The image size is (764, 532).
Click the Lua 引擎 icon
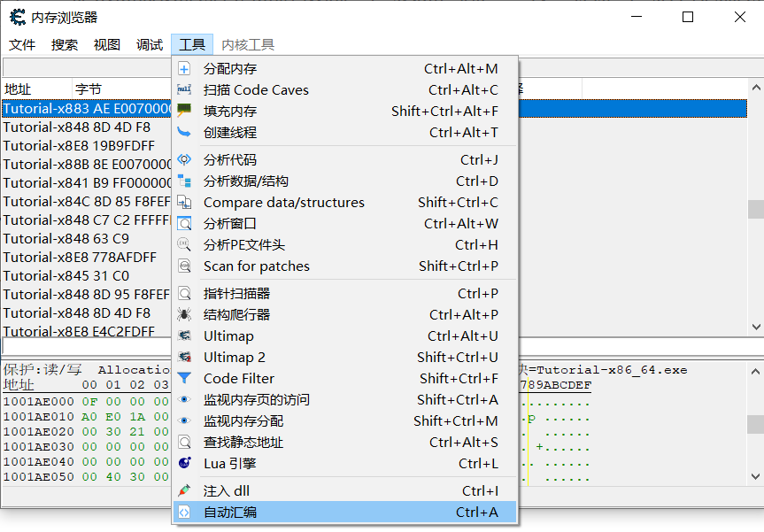coord(184,464)
